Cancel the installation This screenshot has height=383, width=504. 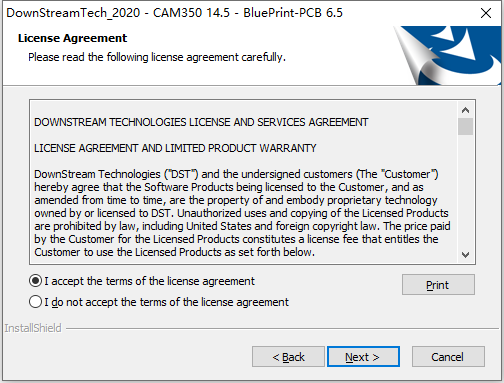pyautogui.click(x=448, y=357)
